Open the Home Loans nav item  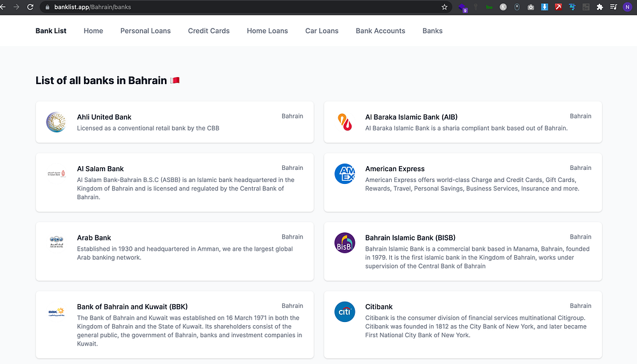268,31
